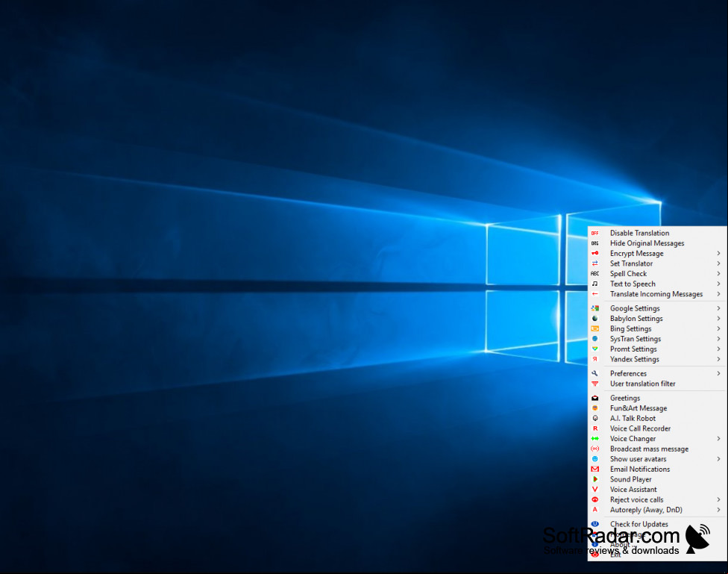This screenshot has height=574, width=728.
Task: Click the mail icon for Email Notifications
Action: click(x=594, y=470)
